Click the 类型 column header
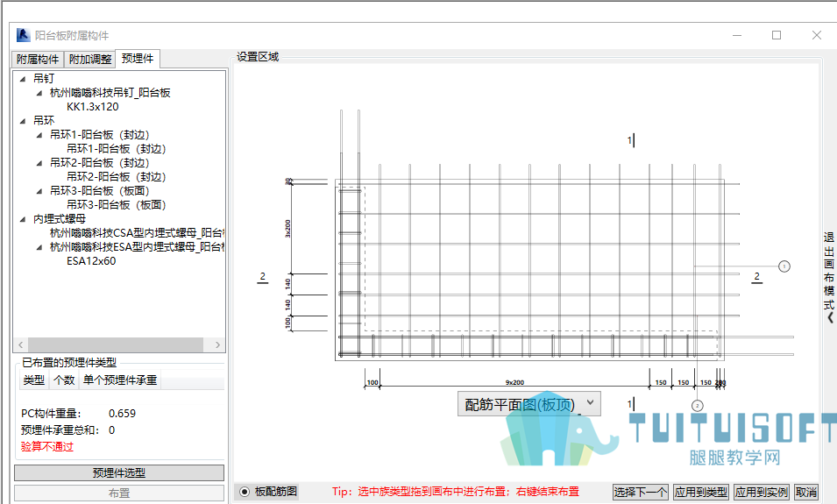This screenshot has width=837, height=504. coord(34,380)
